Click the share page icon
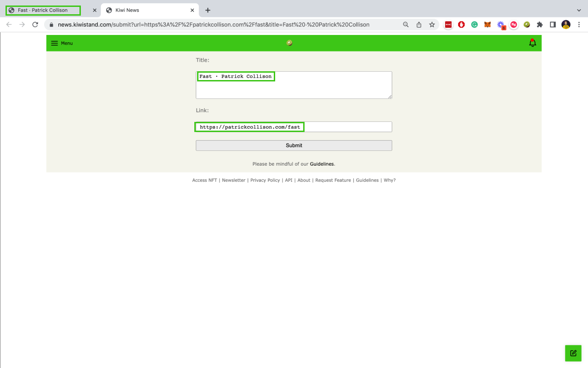This screenshot has width=588, height=368. point(419,25)
